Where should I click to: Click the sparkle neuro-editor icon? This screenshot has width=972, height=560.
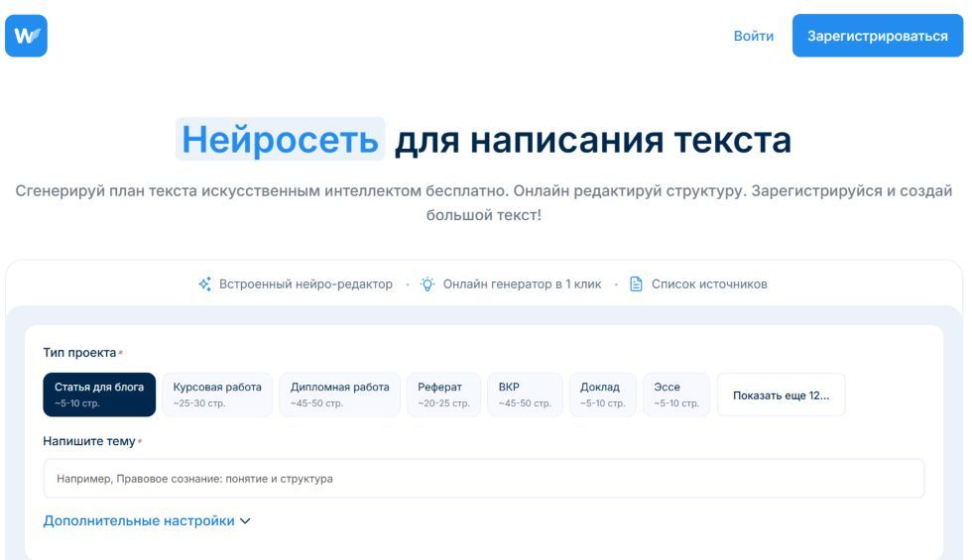[204, 283]
